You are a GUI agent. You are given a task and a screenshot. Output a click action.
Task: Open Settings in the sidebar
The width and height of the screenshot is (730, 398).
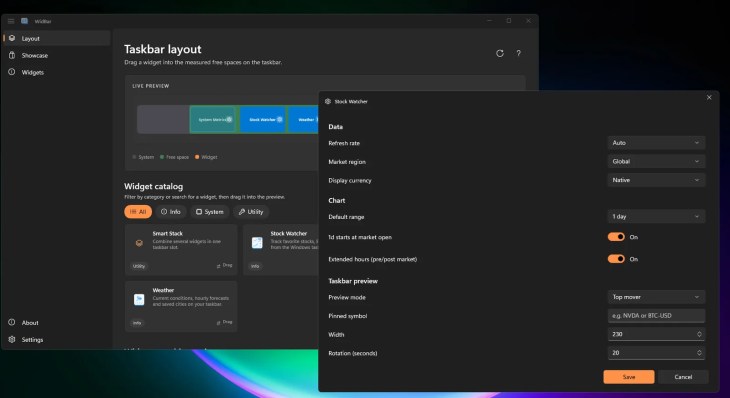[57, 340]
